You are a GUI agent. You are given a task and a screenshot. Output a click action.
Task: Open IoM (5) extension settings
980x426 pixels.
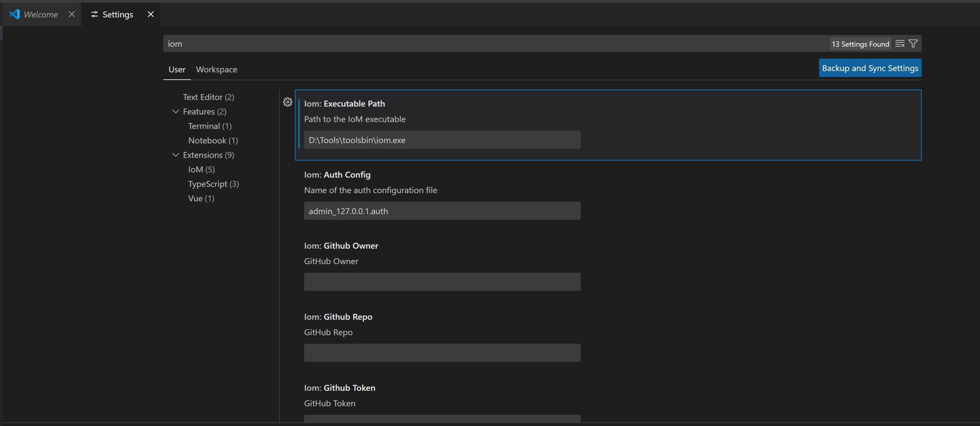tap(201, 169)
